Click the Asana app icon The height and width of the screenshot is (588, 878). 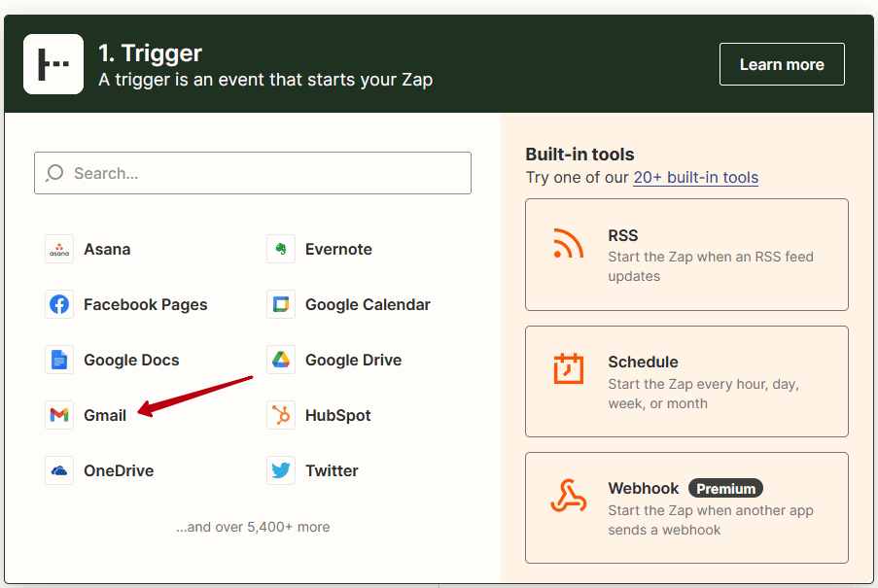point(58,249)
